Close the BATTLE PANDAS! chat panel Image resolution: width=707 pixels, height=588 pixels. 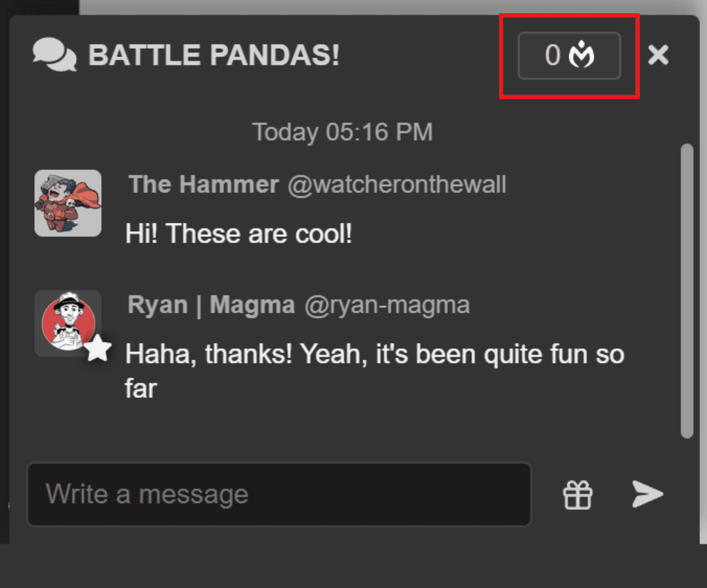[658, 55]
